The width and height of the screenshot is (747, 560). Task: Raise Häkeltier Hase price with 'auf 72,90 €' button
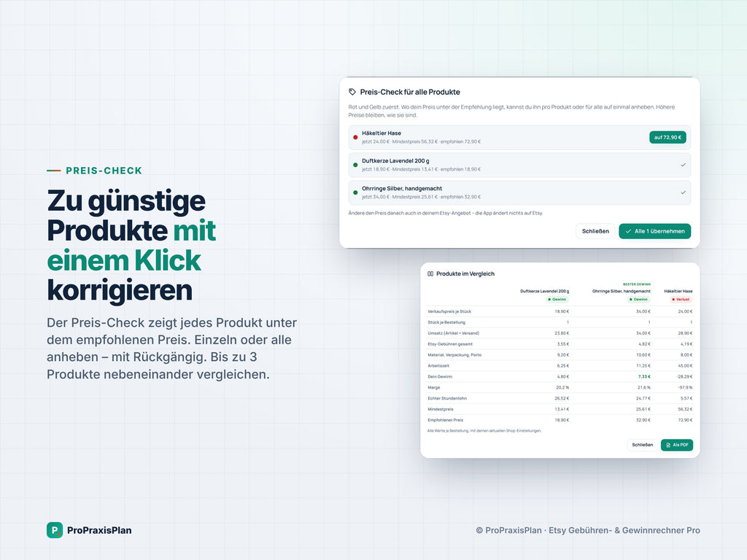pos(667,137)
